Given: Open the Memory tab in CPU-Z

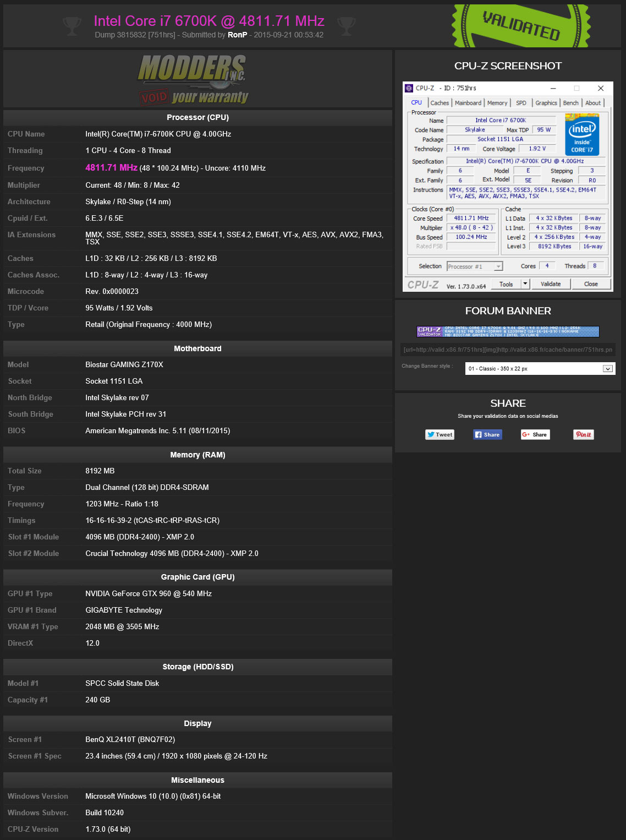Looking at the screenshot, I should (x=497, y=103).
